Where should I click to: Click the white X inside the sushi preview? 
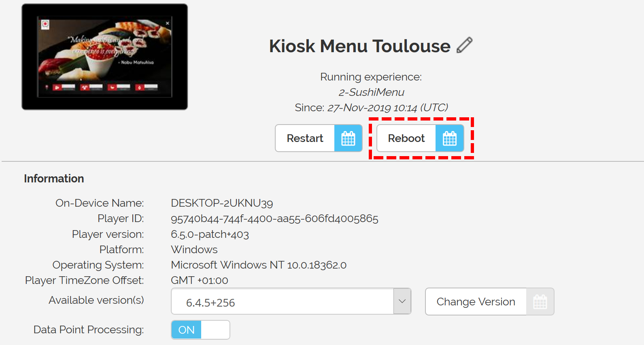point(167,23)
